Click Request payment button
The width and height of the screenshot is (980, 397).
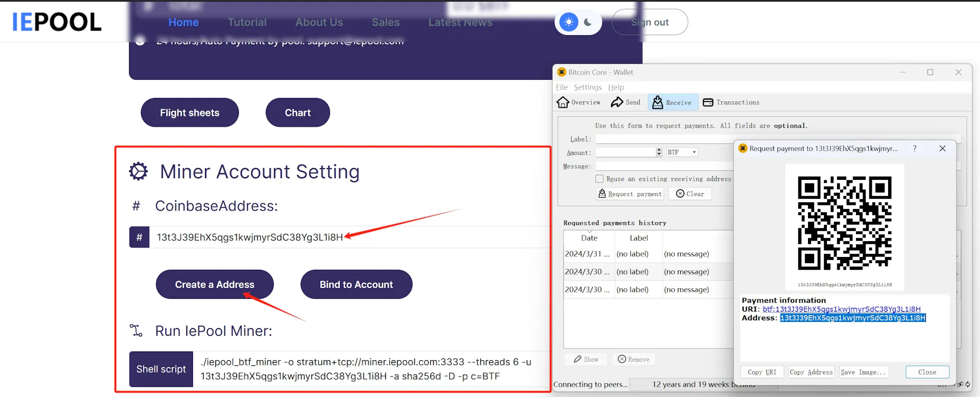click(630, 194)
